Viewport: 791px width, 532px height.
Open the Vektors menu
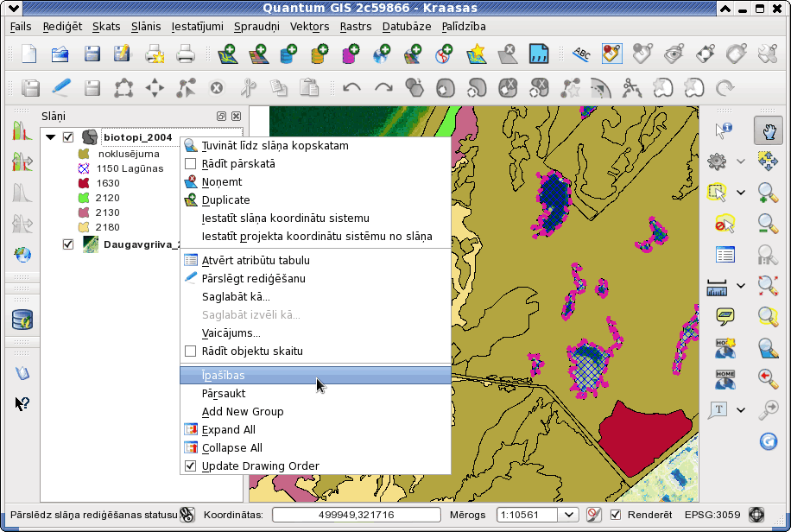click(309, 27)
